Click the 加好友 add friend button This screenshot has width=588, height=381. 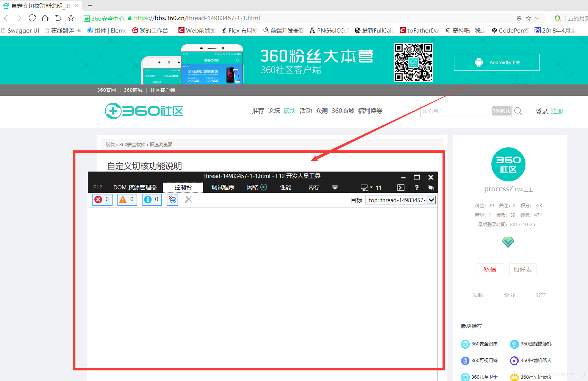[523, 269]
